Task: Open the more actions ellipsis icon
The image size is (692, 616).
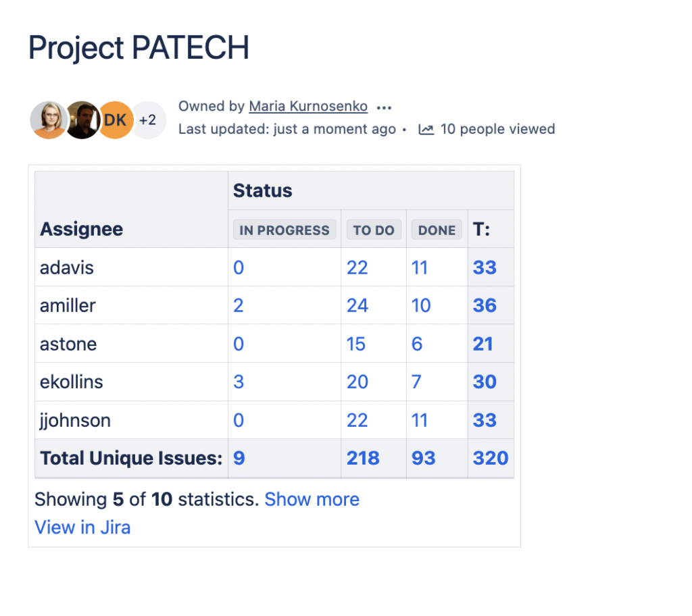Action: point(384,107)
